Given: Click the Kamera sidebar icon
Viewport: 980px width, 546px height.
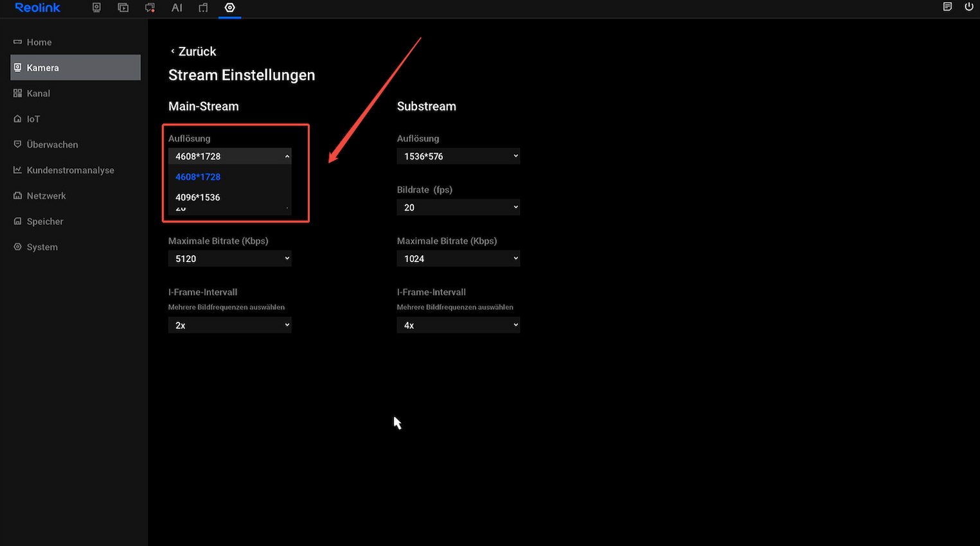Looking at the screenshot, I should [17, 67].
